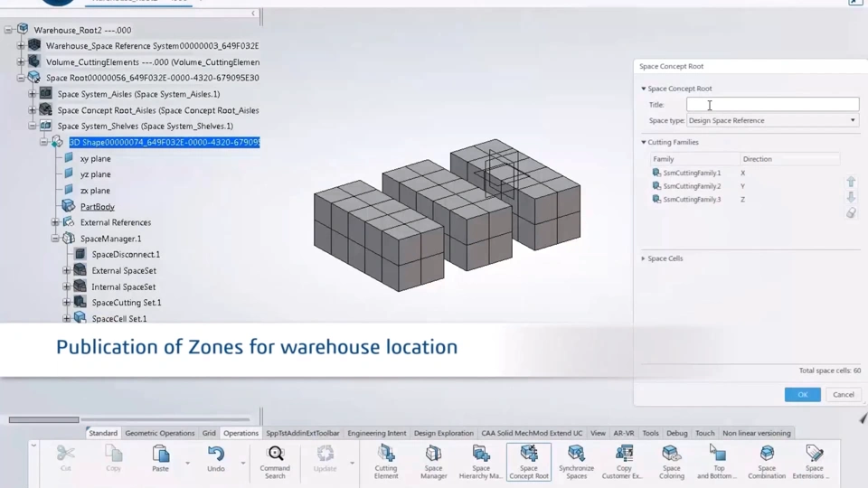
Task: Select Top and Bottom tool
Action: [x=718, y=462]
